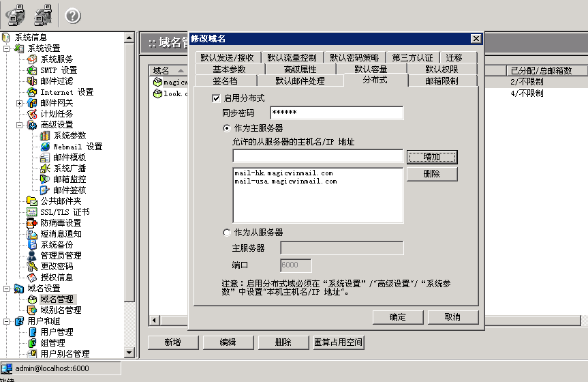Open 系统广播 node
588x382 pixels.
pyautogui.click(x=69, y=168)
